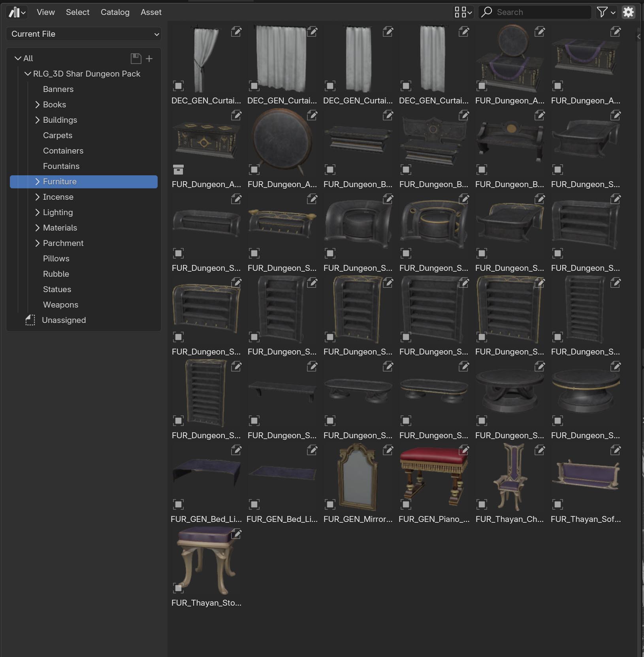Click the magnifier icon in search box
Image resolution: width=644 pixels, height=657 pixels.
487,12
